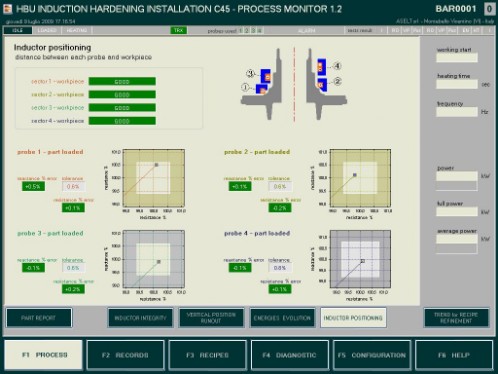The image size is (498, 374).
Task: Select the Inductor Positioning view
Action: (x=353, y=318)
